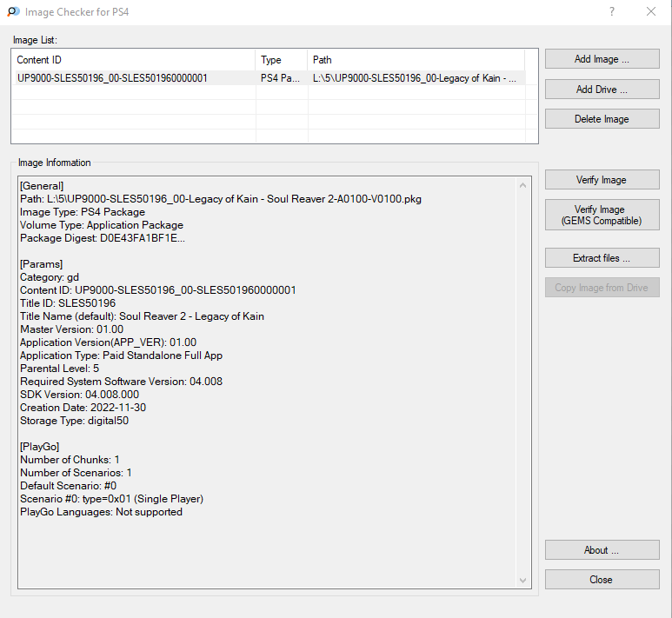Click the Storage Type: digital50 line

pos(74,421)
